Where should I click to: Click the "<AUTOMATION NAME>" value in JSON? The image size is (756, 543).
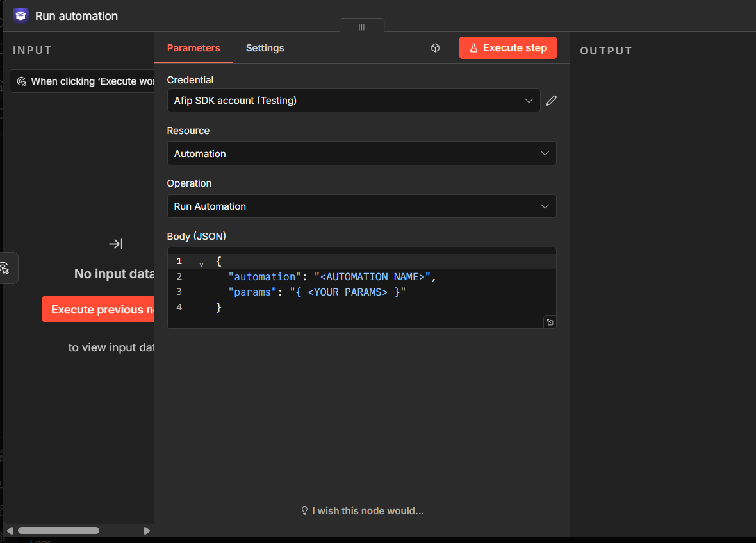point(372,277)
